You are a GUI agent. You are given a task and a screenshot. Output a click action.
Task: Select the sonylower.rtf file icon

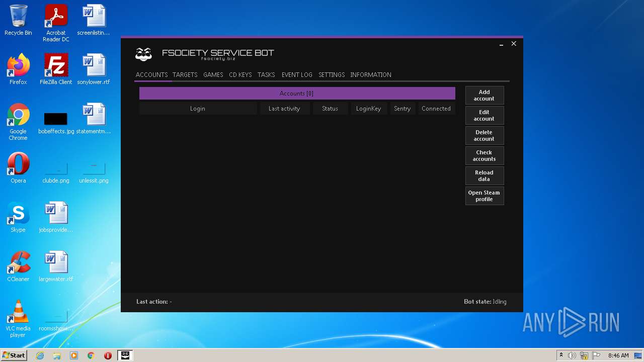click(94, 69)
